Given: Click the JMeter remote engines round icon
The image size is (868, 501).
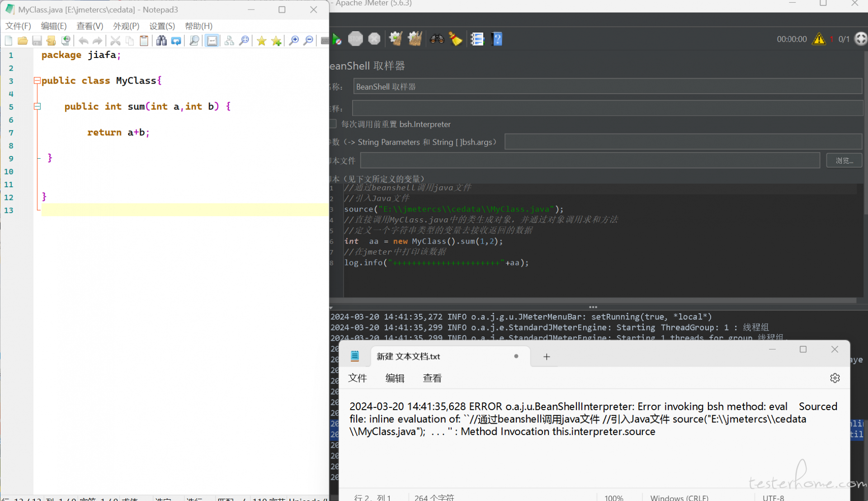Looking at the screenshot, I should (861, 39).
